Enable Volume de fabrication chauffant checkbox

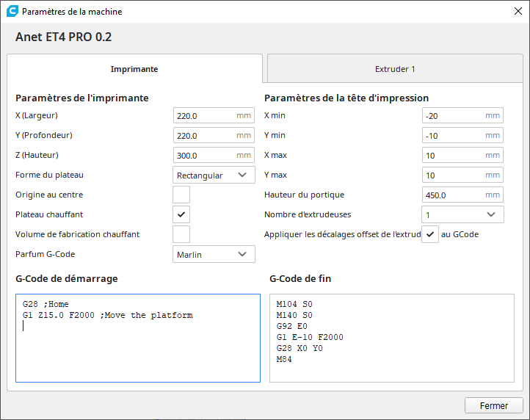[x=181, y=234]
